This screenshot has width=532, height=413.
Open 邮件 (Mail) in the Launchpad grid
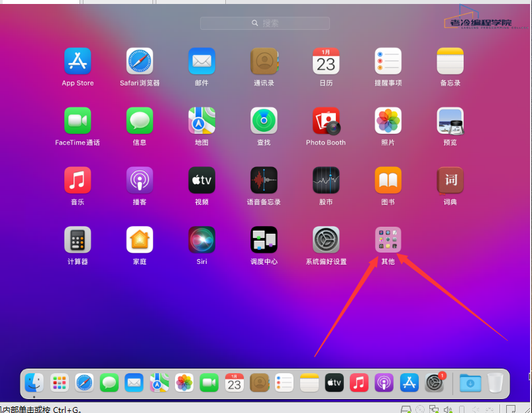click(x=202, y=61)
